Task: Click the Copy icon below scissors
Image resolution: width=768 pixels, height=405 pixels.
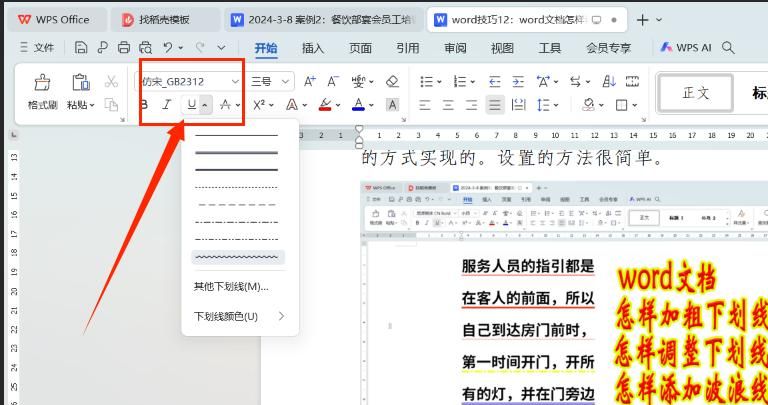Action: coord(112,104)
